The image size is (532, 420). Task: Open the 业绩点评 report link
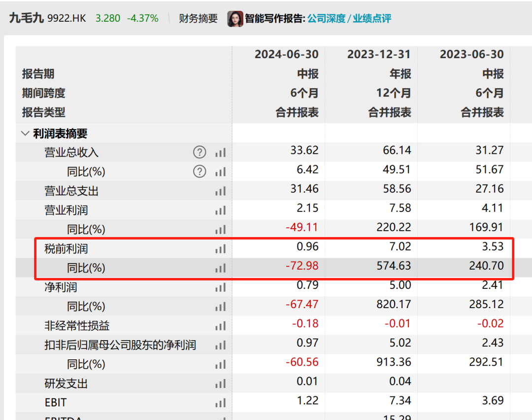pyautogui.click(x=372, y=19)
